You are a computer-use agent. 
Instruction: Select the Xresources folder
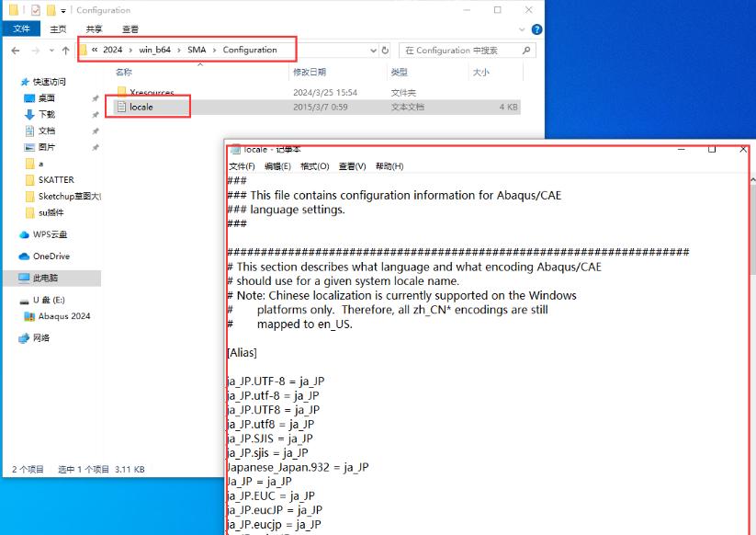click(x=152, y=92)
